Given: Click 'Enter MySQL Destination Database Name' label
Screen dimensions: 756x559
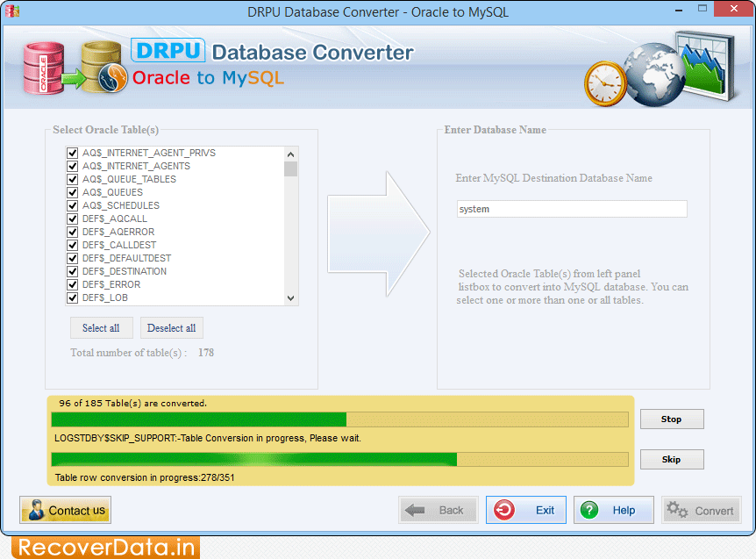Looking at the screenshot, I should (554, 178).
